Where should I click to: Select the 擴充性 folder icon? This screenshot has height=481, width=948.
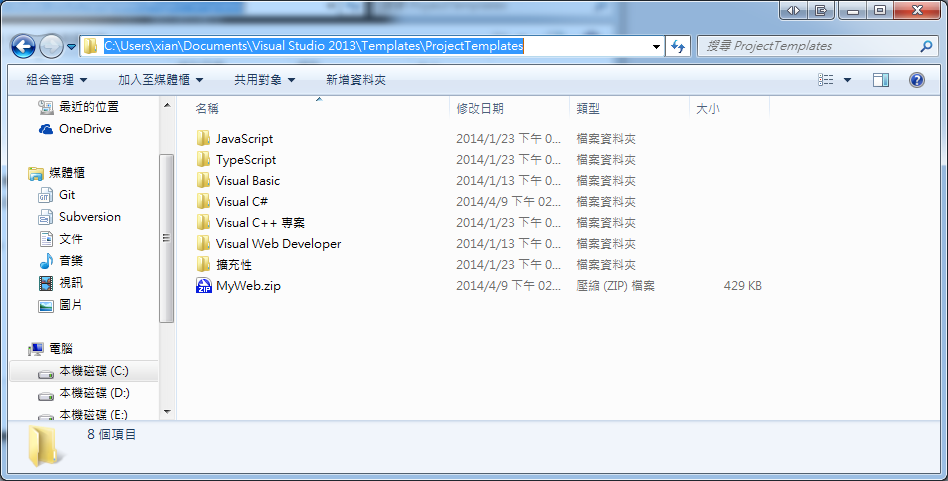click(x=203, y=265)
